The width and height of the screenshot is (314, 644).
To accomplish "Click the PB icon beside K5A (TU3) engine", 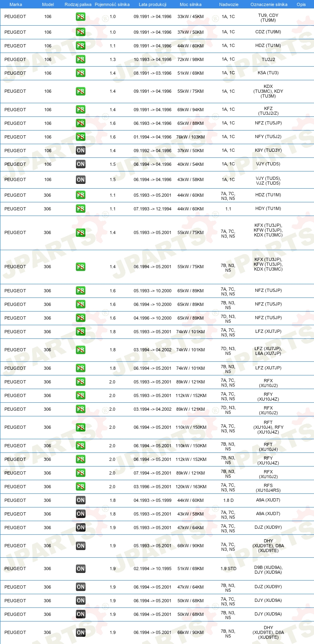I will [81, 73].
